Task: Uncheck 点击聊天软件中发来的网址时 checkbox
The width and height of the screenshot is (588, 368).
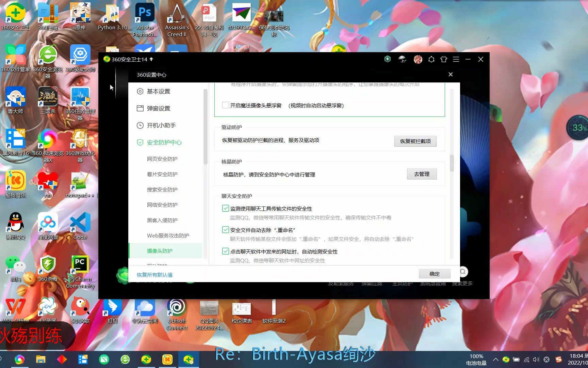Action: pos(225,251)
